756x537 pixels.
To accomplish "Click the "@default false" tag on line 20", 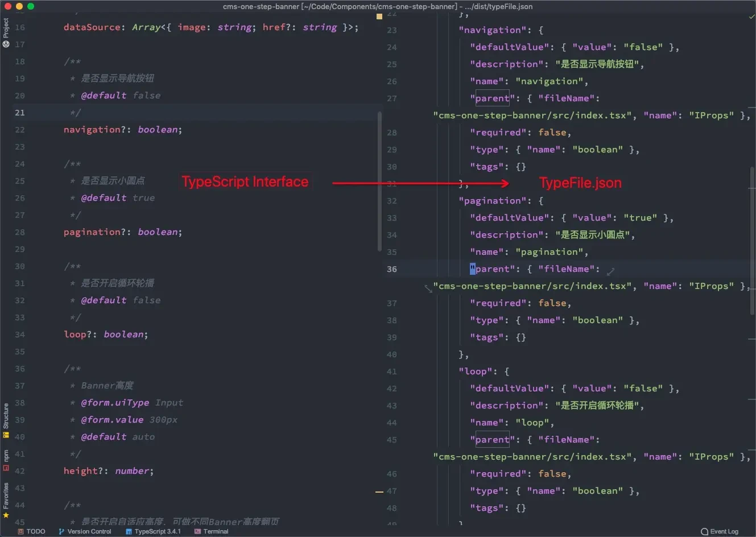I will pyautogui.click(x=121, y=96).
